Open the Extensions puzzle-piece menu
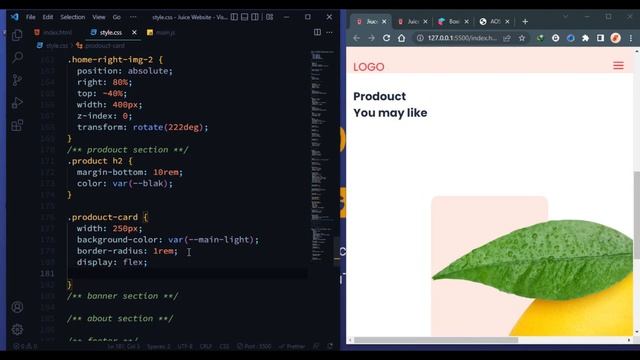This screenshot has height=360, width=640. (x=585, y=38)
